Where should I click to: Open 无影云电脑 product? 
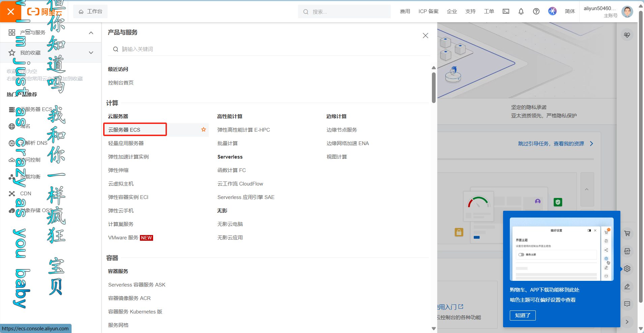(x=230, y=224)
